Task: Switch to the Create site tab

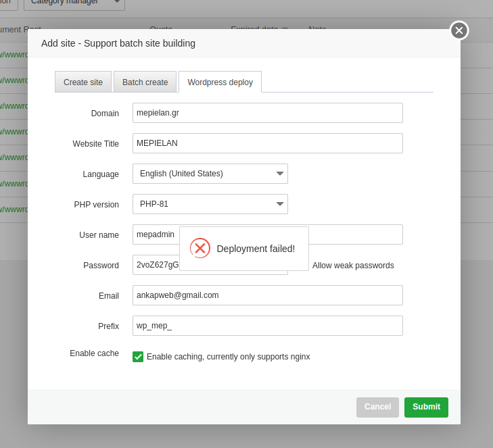Action: tap(83, 82)
